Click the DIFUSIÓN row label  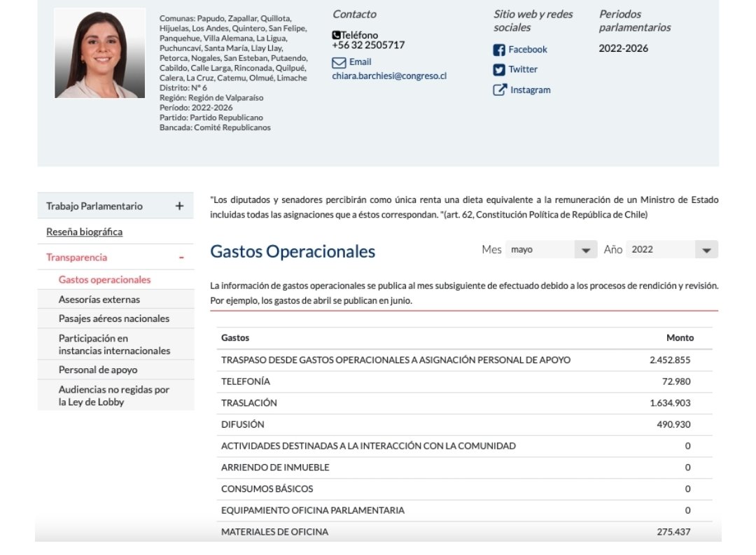pos(242,424)
